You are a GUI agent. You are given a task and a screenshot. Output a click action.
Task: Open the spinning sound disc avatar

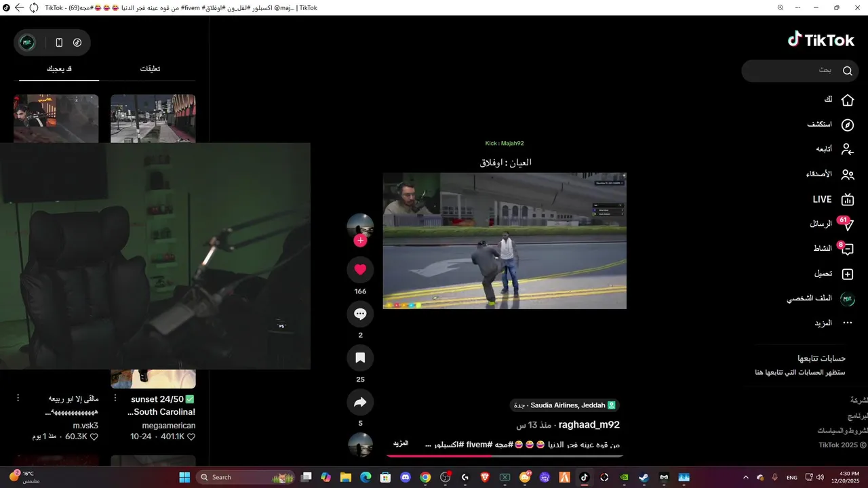click(x=360, y=445)
